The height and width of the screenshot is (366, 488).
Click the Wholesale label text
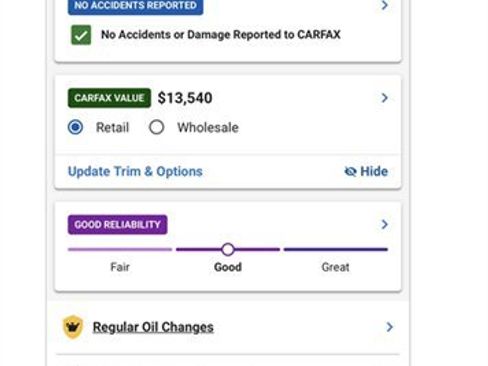pos(208,127)
